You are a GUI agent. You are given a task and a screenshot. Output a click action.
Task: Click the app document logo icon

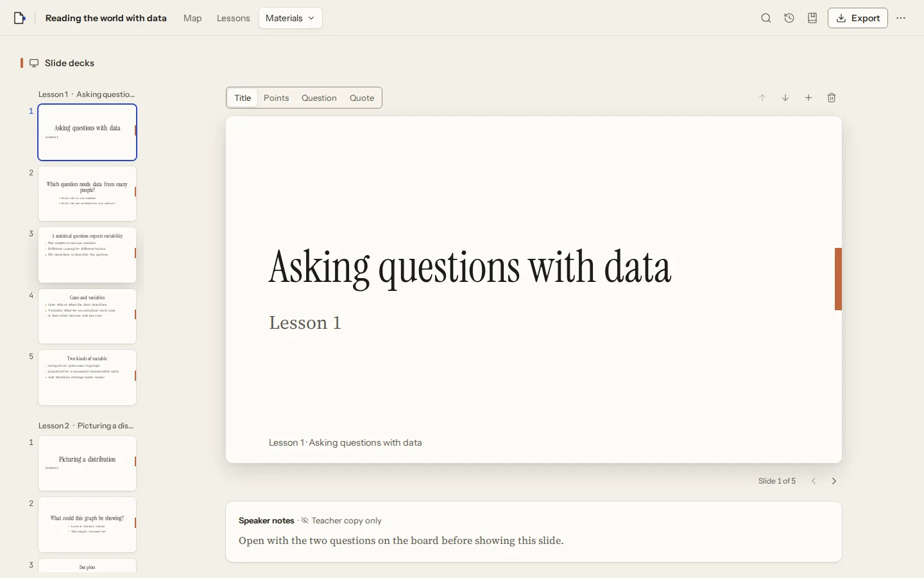(x=20, y=18)
